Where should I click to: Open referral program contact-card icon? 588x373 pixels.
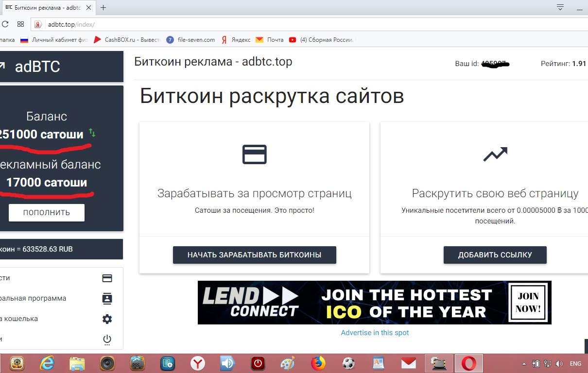[x=107, y=299]
